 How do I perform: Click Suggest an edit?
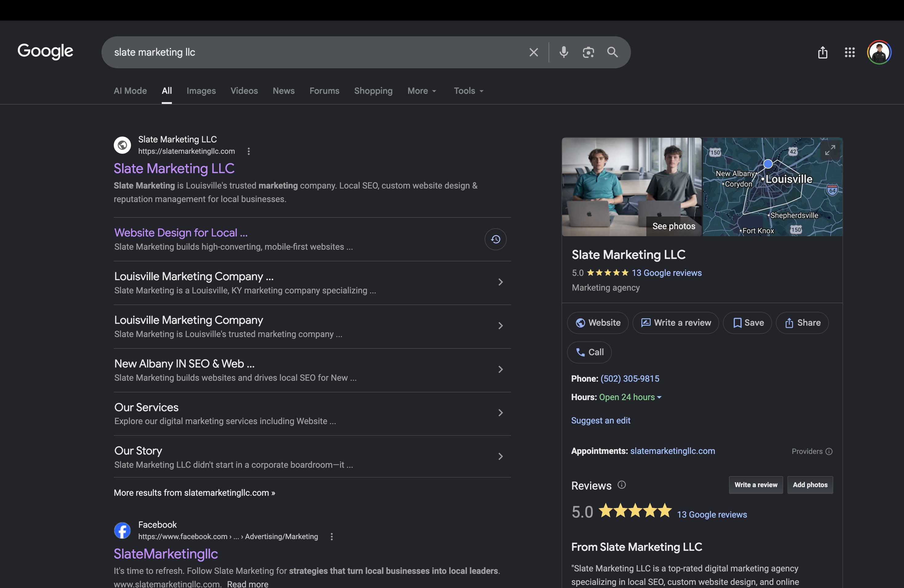601,420
